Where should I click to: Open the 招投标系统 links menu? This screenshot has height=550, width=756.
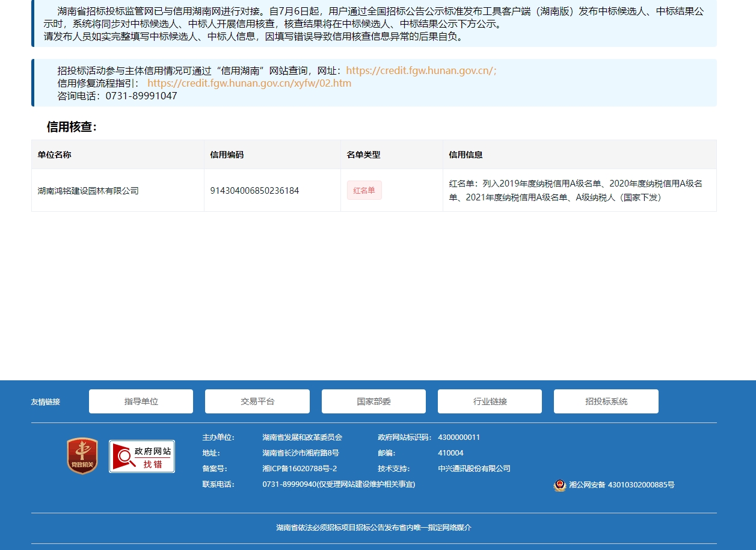click(x=606, y=401)
